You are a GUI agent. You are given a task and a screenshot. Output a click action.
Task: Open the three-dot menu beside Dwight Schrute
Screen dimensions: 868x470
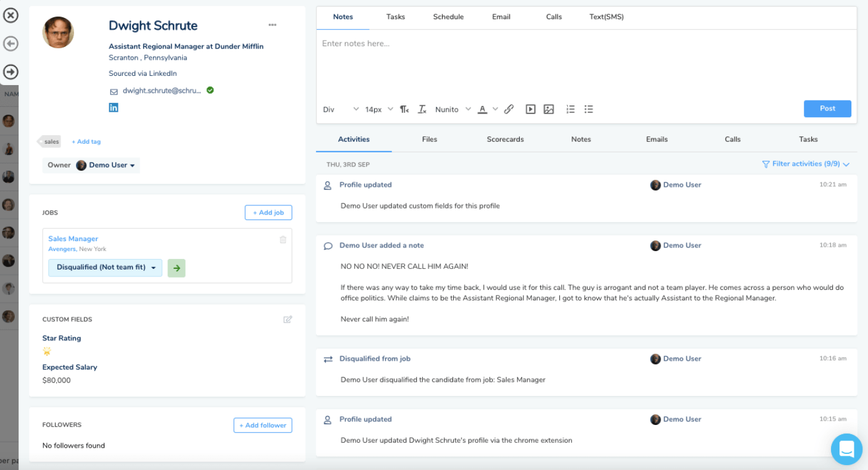click(x=272, y=25)
